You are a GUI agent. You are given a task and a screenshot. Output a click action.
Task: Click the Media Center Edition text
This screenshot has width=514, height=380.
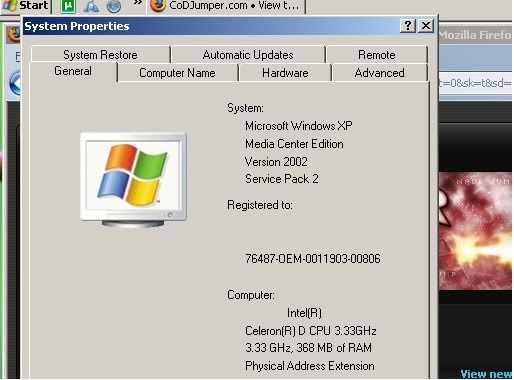294,144
